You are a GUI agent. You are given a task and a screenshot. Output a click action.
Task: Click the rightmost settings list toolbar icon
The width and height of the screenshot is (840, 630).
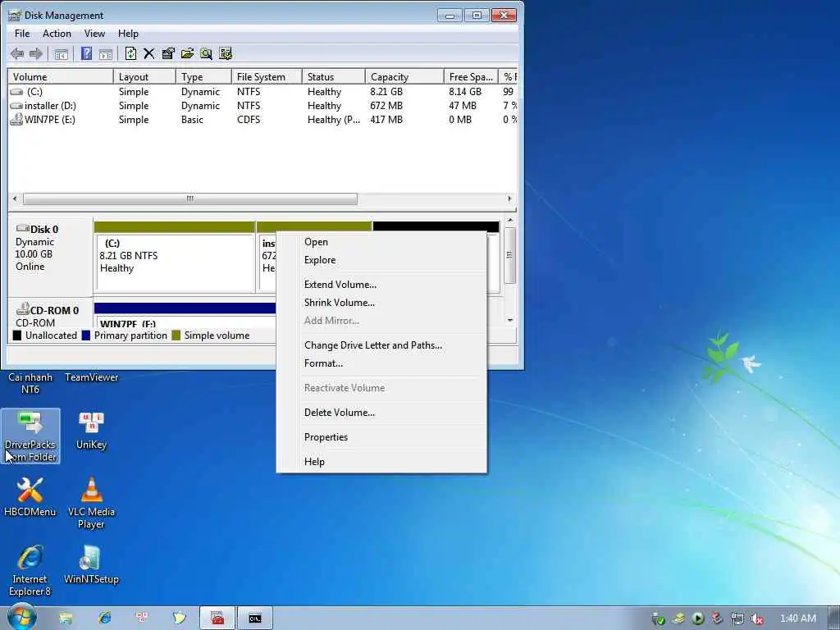(x=226, y=53)
